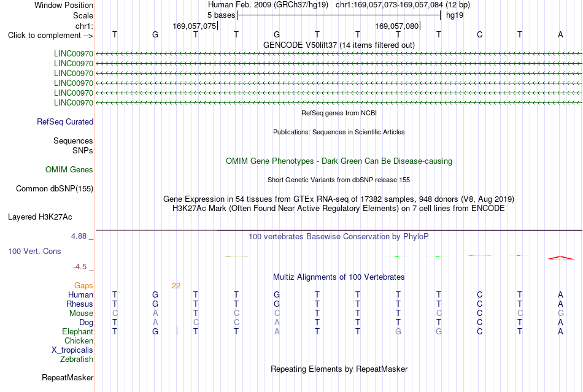The image size is (583, 392).
Task: Click the Publications: Sequences in Scientific Articles title
Action: coord(339,132)
